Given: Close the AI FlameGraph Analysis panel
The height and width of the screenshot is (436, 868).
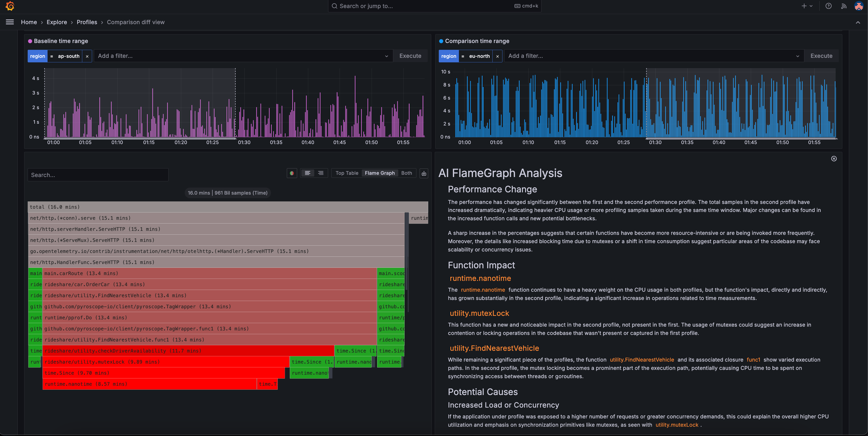Looking at the screenshot, I should (x=834, y=159).
